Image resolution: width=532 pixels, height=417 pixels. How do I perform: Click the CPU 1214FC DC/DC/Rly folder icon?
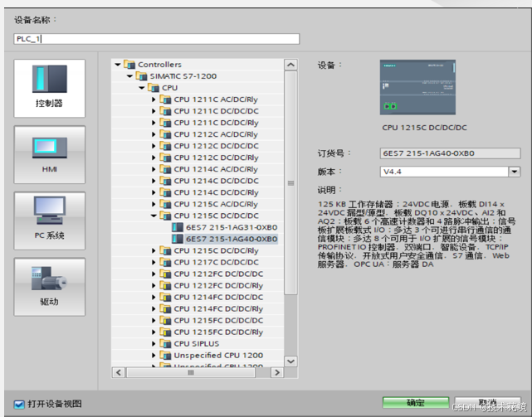click(x=165, y=309)
